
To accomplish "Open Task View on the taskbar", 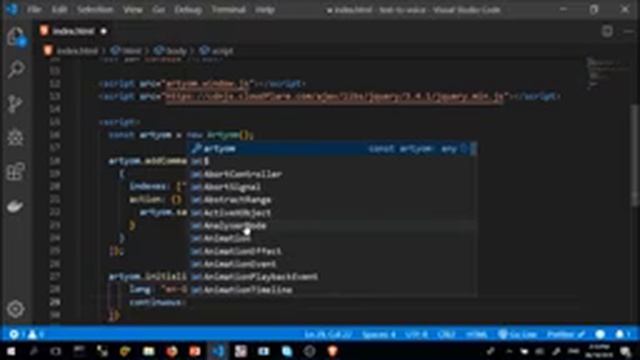I will tap(56, 351).
